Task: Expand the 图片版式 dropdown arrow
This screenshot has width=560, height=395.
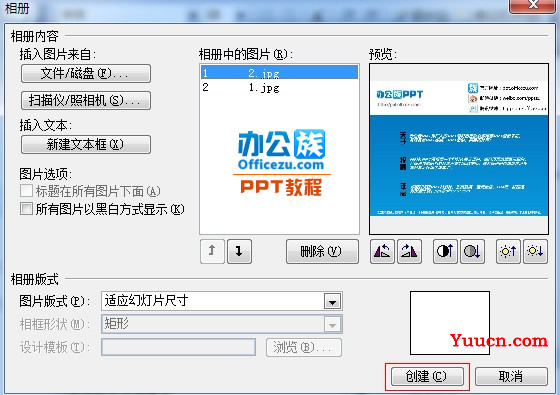Action: point(332,302)
